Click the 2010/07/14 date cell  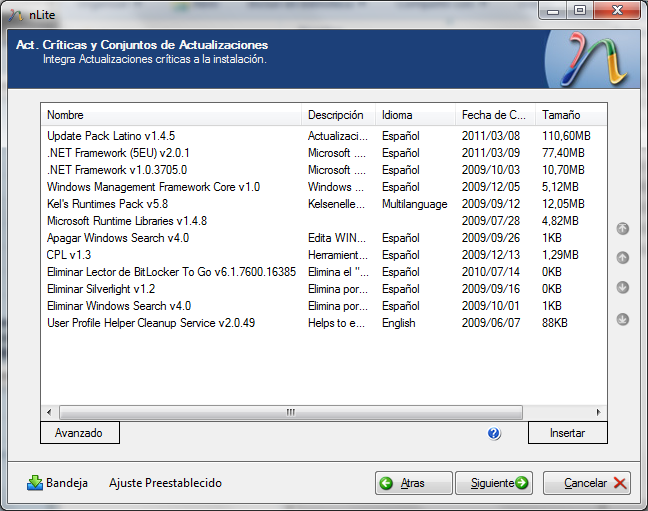click(491, 272)
